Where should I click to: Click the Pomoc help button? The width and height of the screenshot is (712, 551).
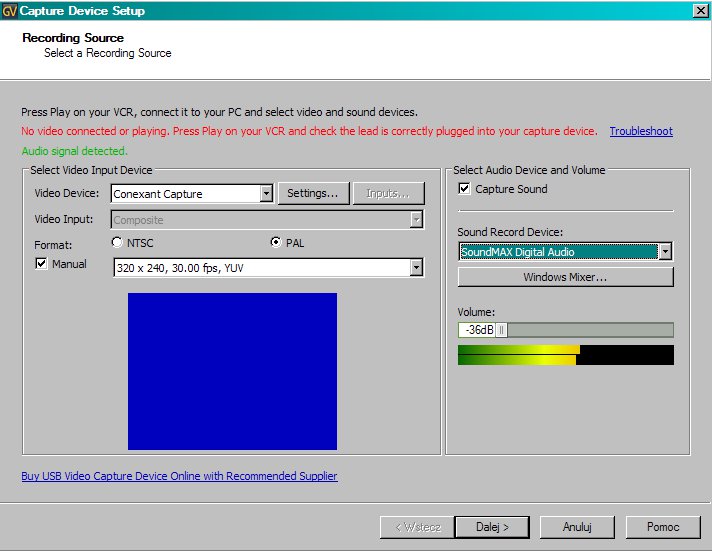[663, 527]
